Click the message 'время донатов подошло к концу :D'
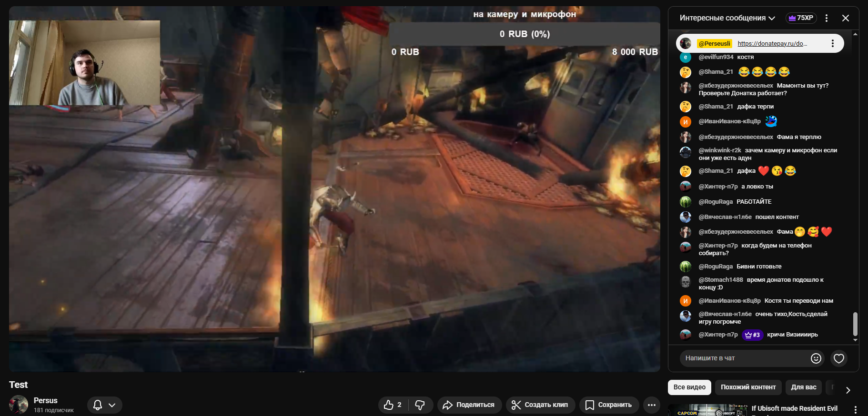Image resolution: width=868 pixels, height=416 pixels. 761,284
